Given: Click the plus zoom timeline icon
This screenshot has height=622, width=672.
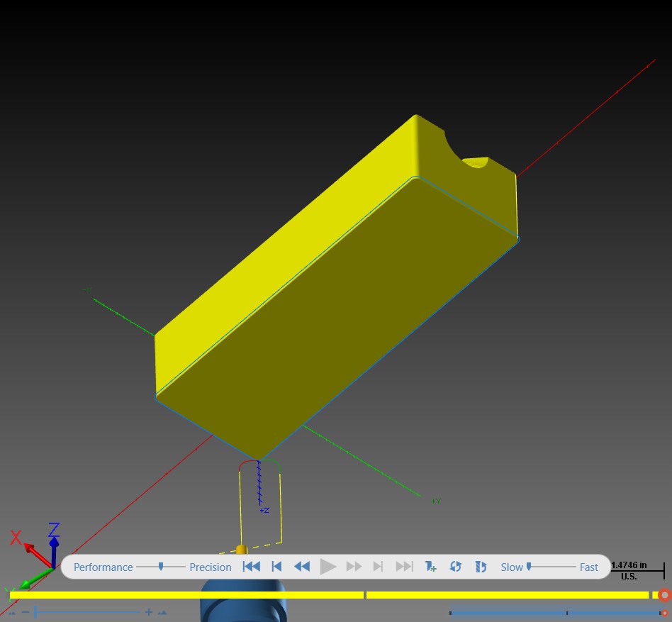Looking at the screenshot, I should click(x=149, y=612).
